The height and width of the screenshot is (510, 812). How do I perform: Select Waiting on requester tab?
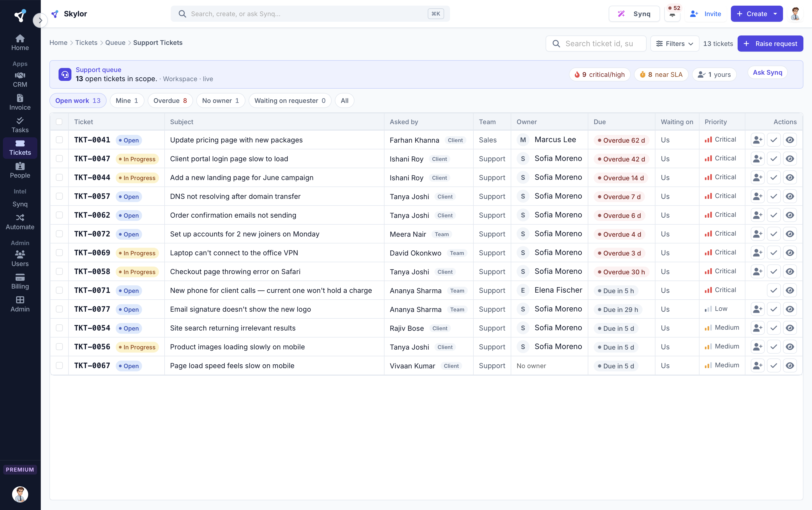[x=290, y=100]
